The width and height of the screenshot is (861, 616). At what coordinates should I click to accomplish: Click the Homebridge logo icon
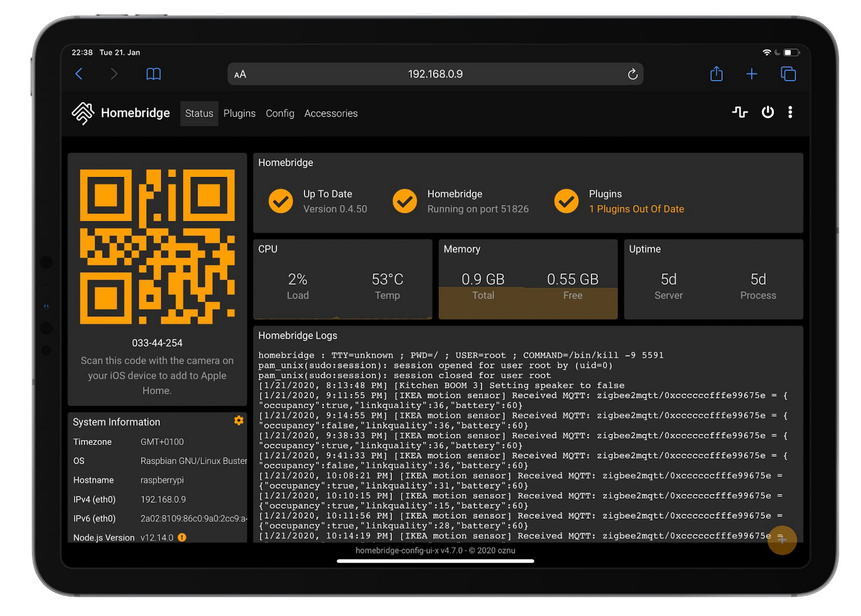[x=83, y=113]
